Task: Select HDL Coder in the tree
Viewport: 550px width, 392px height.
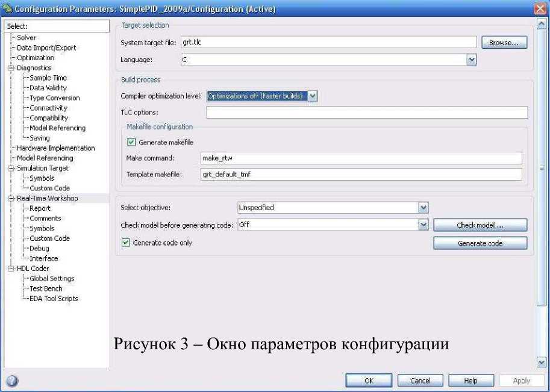Action: [x=33, y=268]
